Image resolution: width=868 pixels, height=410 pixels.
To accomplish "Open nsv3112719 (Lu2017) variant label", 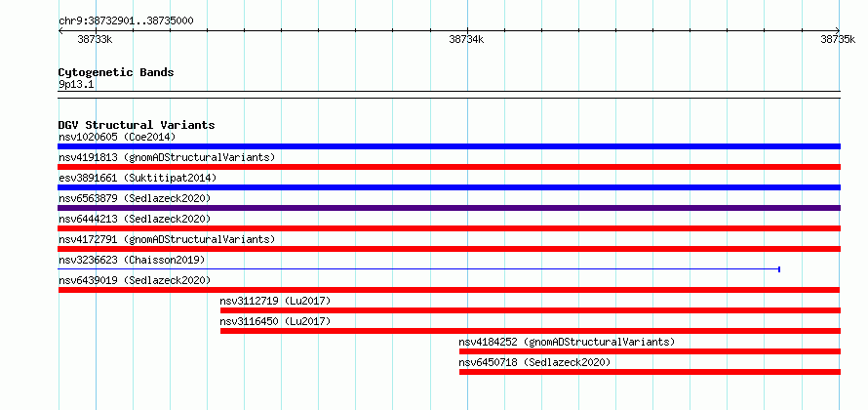I will coord(275,301).
